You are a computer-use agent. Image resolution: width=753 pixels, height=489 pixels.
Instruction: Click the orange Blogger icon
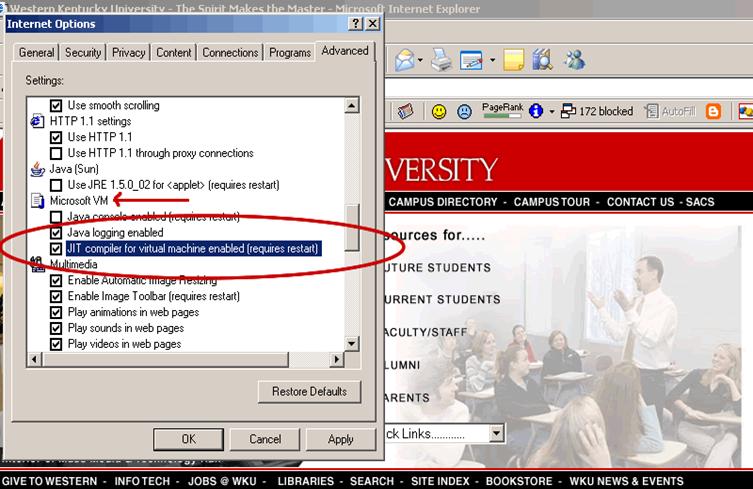pos(713,111)
